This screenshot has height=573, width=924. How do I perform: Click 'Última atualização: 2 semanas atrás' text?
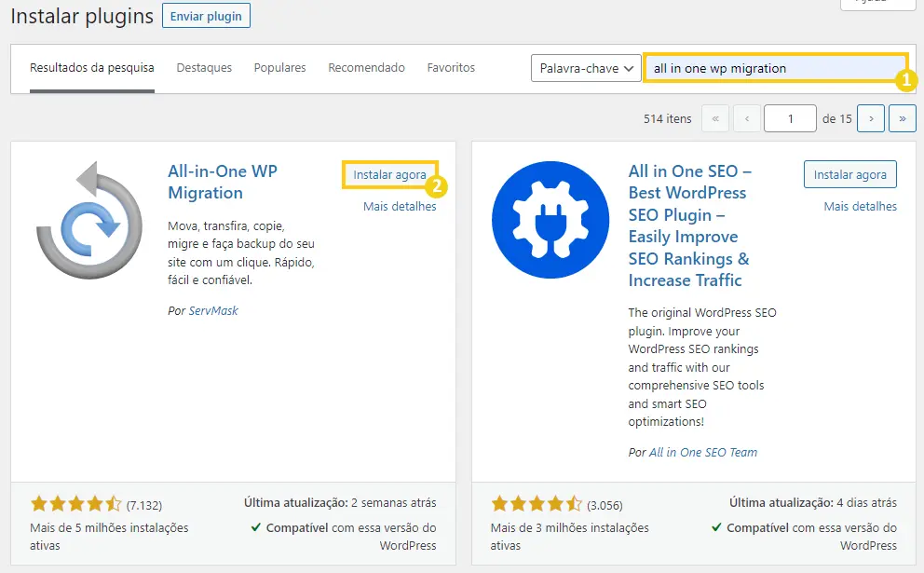[340, 503]
